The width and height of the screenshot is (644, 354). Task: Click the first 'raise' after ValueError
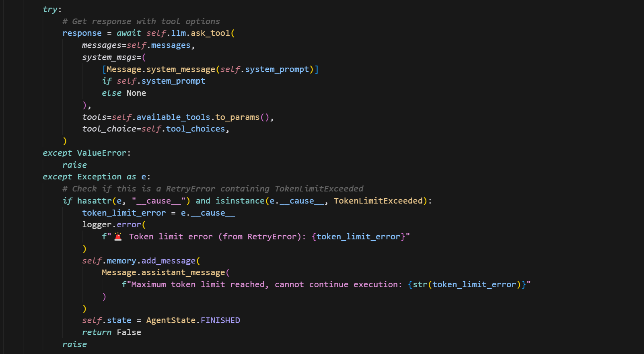pyautogui.click(x=74, y=165)
